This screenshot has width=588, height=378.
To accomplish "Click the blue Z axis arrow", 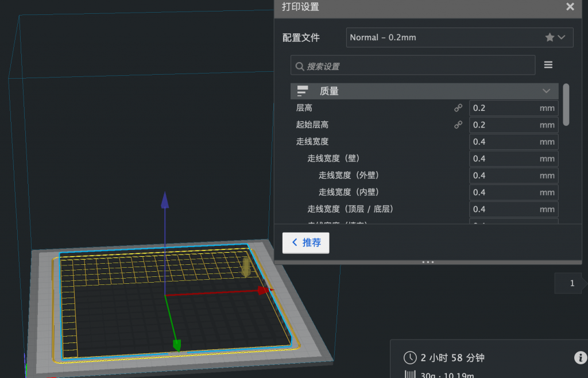I will pyautogui.click(x=165, y=200).
